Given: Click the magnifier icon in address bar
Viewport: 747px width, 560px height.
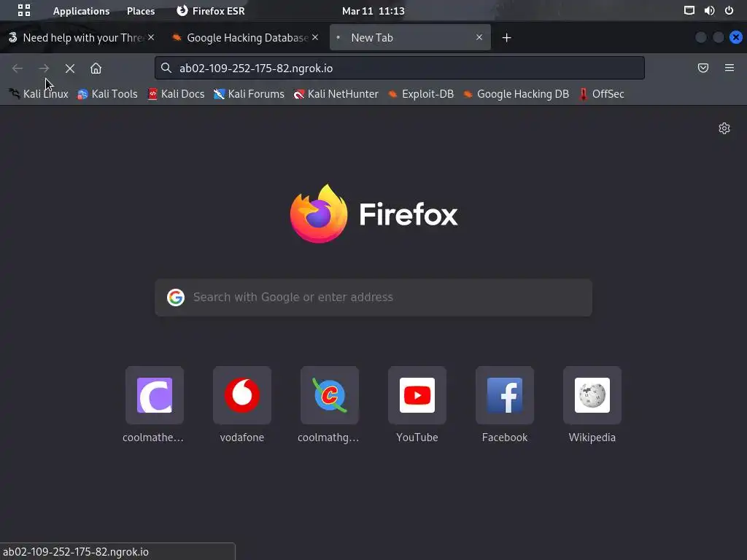Looking at the screenshot, I should (166, 68).
